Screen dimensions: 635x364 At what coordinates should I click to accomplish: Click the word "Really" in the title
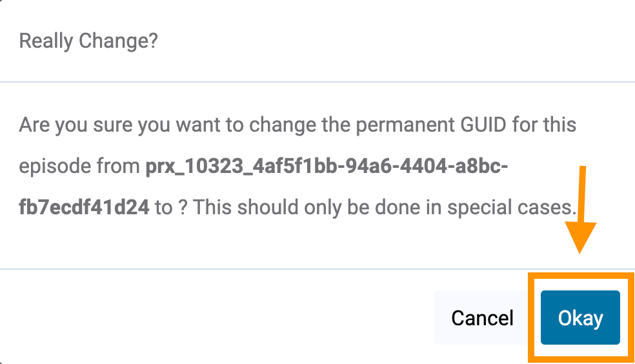[x=46, y=41]
